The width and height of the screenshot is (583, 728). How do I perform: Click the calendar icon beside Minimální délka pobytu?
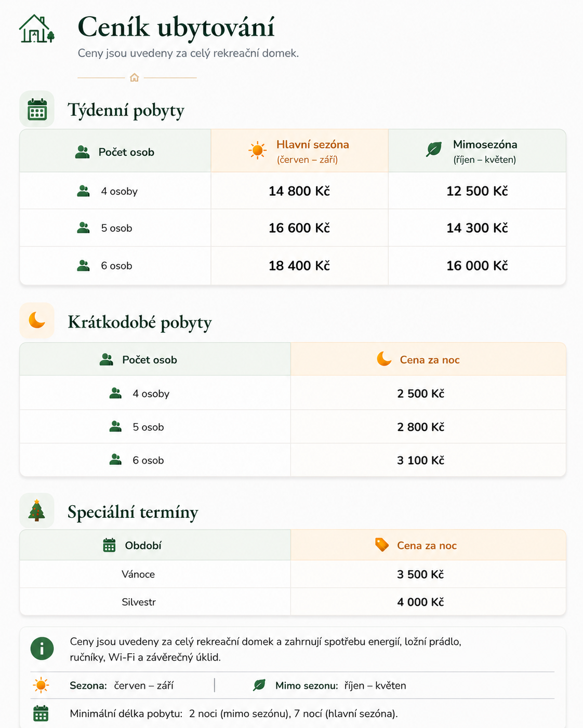pos(41,713)
